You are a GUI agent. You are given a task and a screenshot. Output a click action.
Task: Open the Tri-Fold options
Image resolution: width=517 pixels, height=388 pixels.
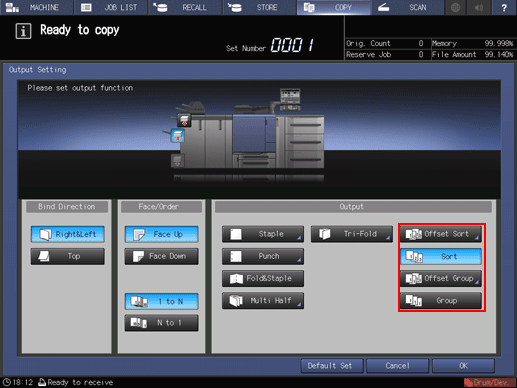[x=352, y=234]
